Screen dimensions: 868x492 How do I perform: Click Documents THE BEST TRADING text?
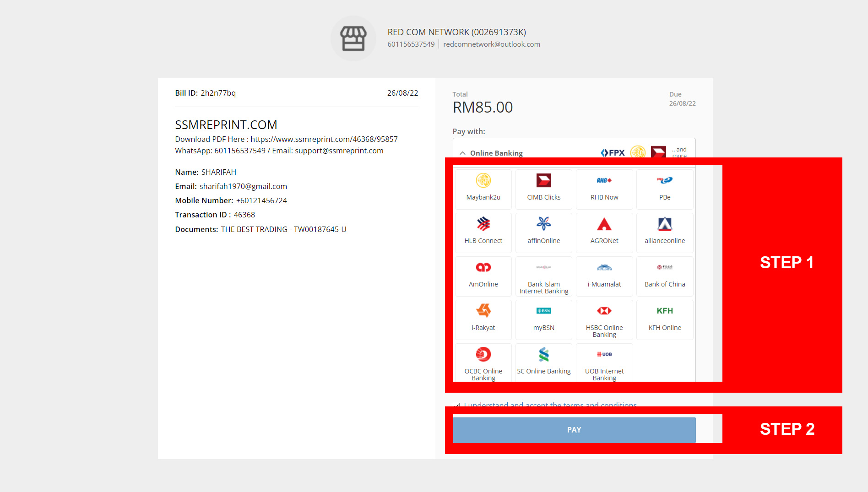260,229
